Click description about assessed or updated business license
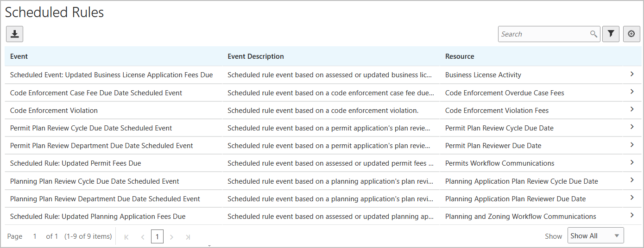 pos(330,75)
